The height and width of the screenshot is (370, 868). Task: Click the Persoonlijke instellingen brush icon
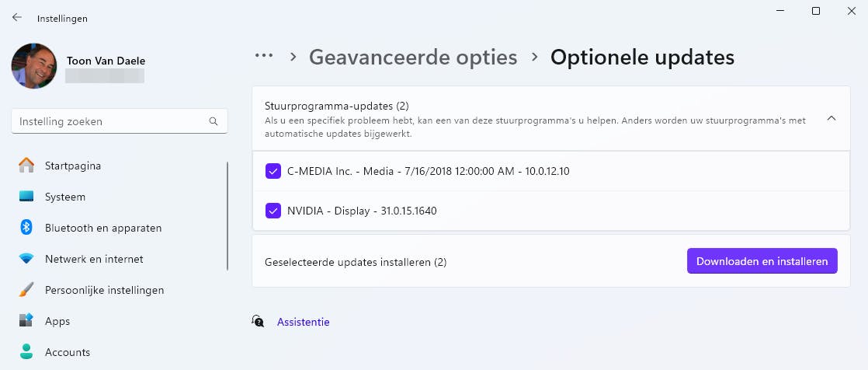(x=26, y=290)
